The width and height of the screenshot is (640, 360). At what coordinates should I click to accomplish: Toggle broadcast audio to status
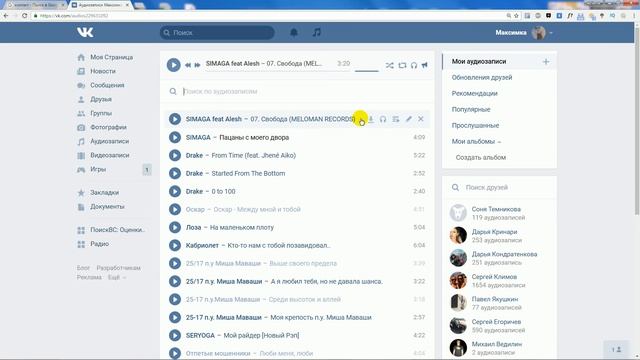click(425, 65)
